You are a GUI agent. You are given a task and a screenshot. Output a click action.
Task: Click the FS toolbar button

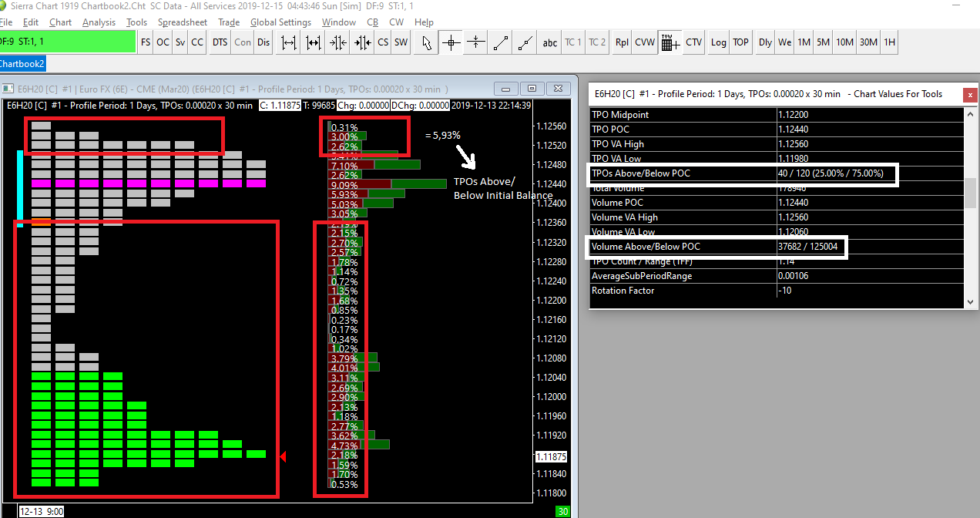tap(146, 42)
